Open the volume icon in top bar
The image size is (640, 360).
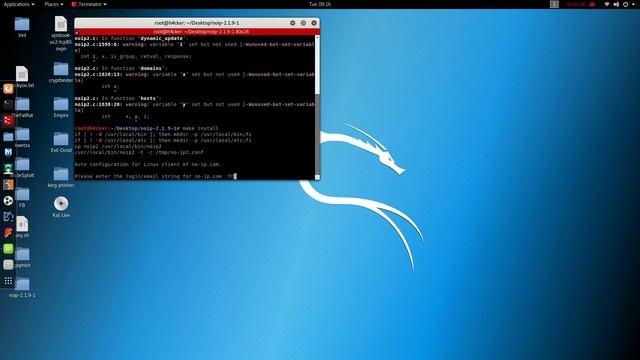click(616, 4)
